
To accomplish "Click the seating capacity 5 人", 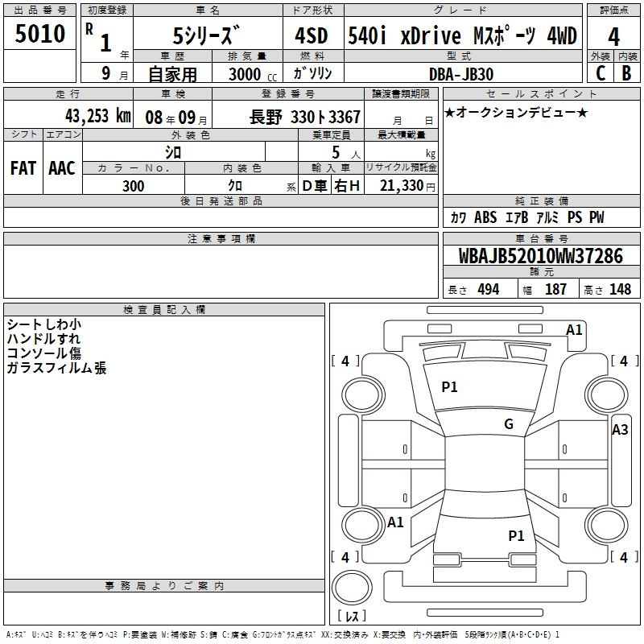I will click(346, 153).
